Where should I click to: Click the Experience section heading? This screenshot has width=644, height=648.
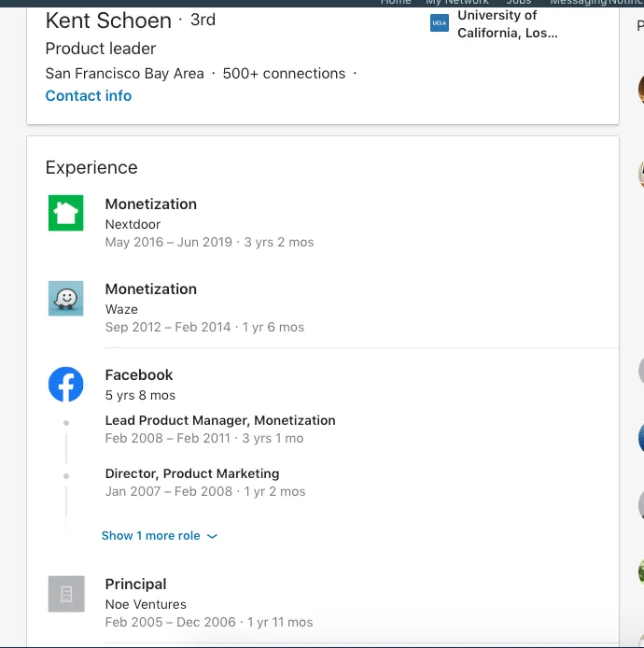[x=91, y=168]
